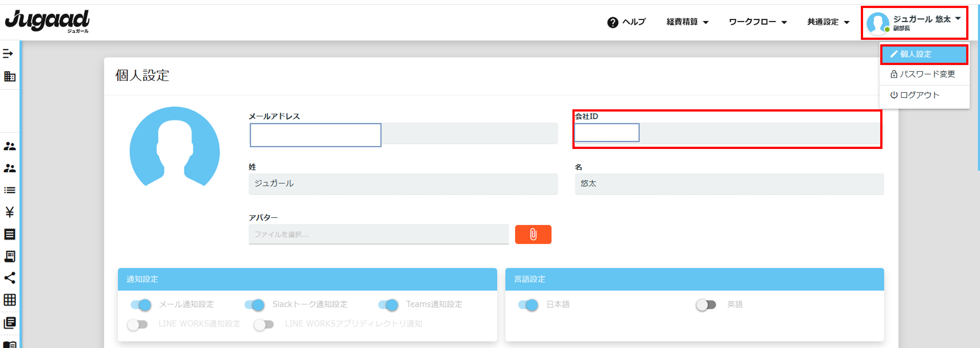Click the help question mark icon
980x348 pixels.
click(612, 22)
